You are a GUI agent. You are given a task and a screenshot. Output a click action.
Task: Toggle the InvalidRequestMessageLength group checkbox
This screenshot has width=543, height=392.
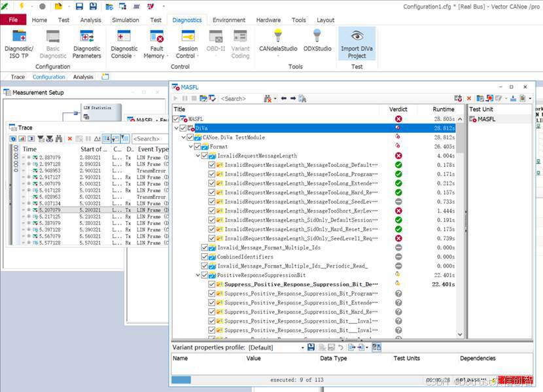point(205,156)
